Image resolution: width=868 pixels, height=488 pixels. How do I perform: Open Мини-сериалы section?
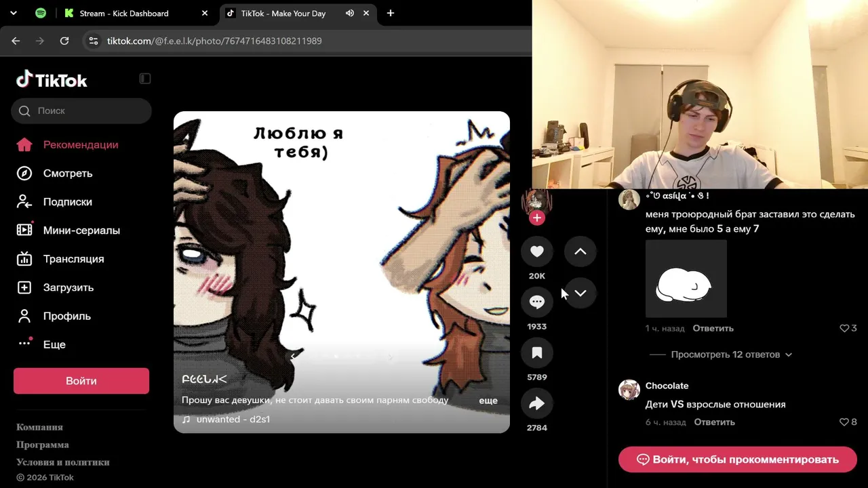point(81,230)
